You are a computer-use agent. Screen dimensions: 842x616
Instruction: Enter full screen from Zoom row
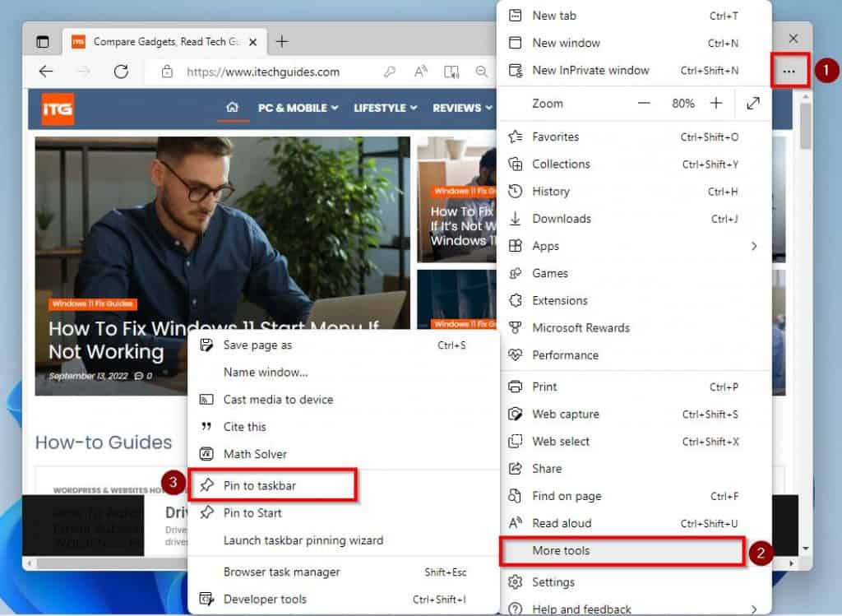click(x=753, y=103)
